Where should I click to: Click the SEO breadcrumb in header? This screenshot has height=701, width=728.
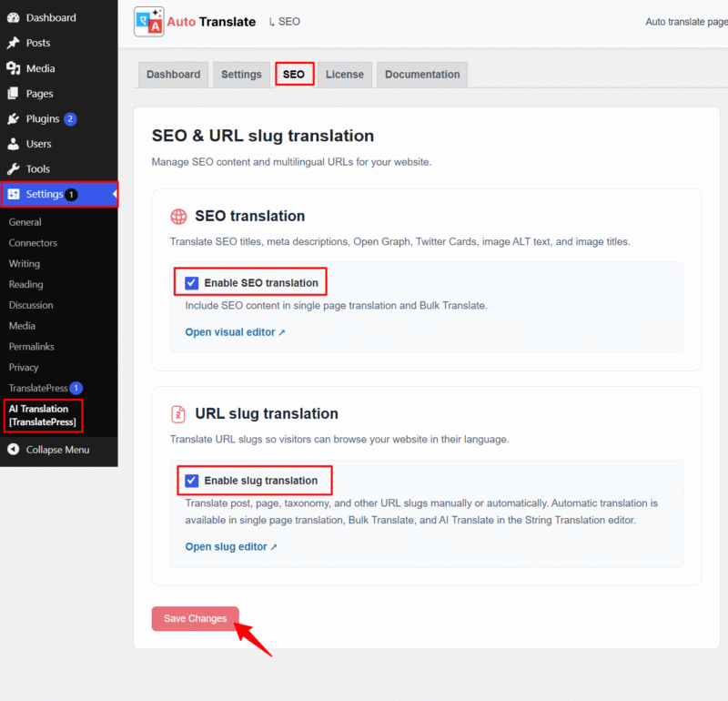288,22
